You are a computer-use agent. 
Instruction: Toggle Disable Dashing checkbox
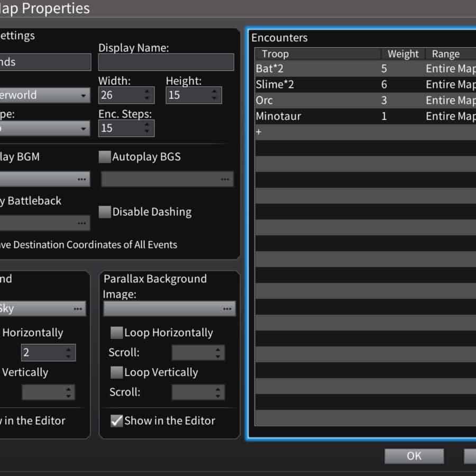[x=105, y=212]
